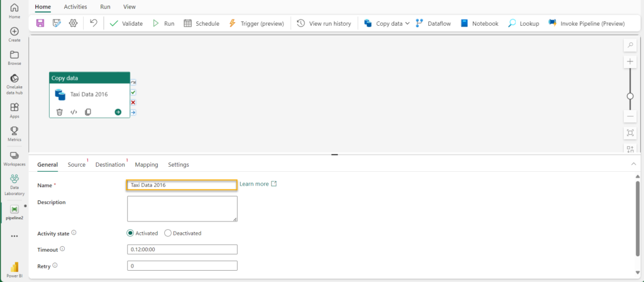Click the Save pipeline icon
This screenshot has width=644, height=282.
40,23
